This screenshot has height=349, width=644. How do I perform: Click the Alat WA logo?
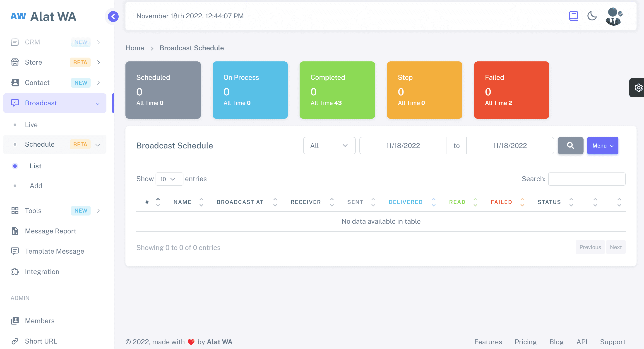point(43,17)
